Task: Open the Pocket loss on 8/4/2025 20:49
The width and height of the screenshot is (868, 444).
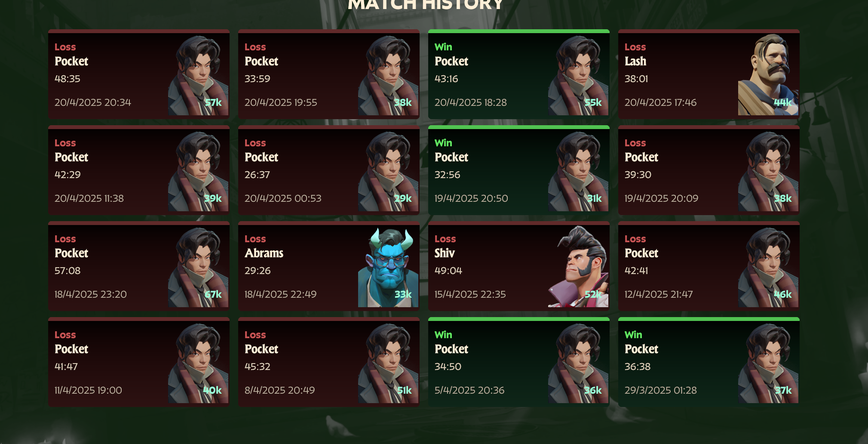Action: pyautogui.click(x=329, y=362)
